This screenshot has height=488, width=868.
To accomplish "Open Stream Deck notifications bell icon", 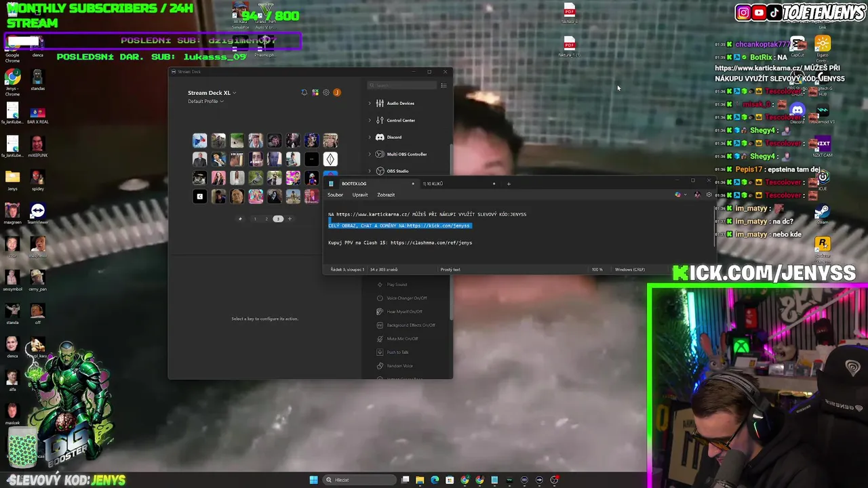I will coord(304,92).
